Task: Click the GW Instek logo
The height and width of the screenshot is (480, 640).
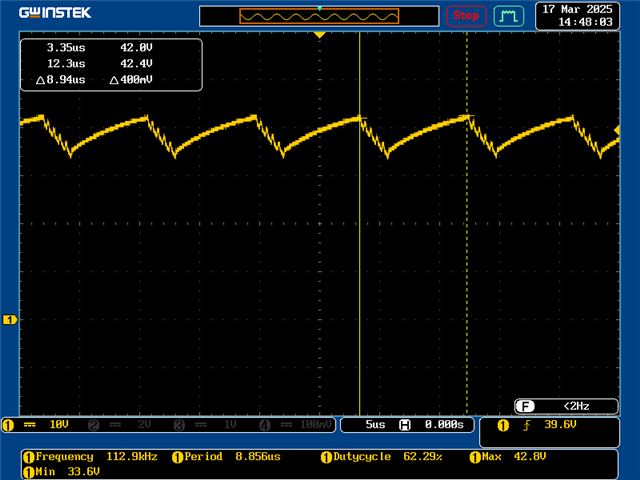Action: pyautogui.click(x=55, y=13)
